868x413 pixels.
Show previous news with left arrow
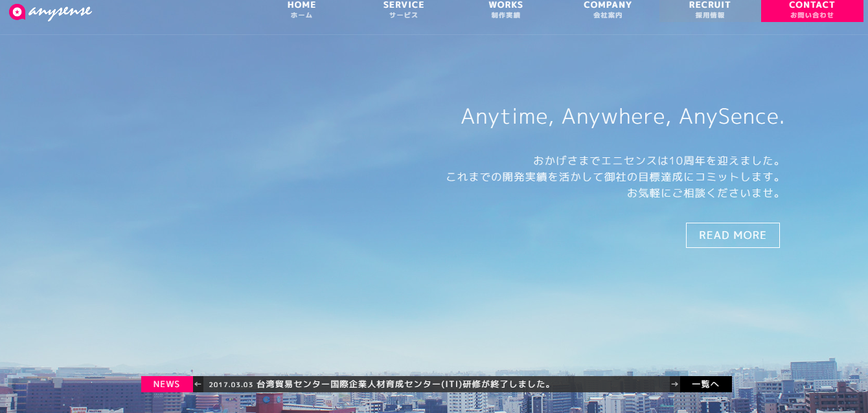coord(198,385)
